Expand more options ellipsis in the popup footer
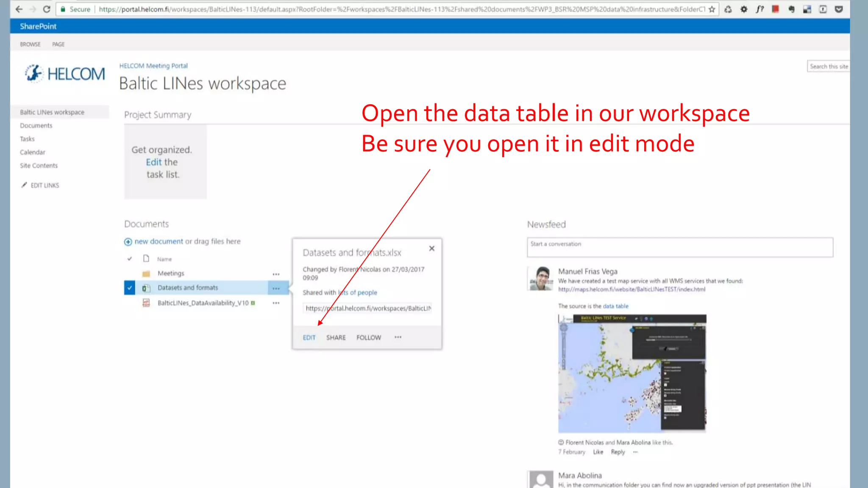The image size is (868, 488). (398, 337)
